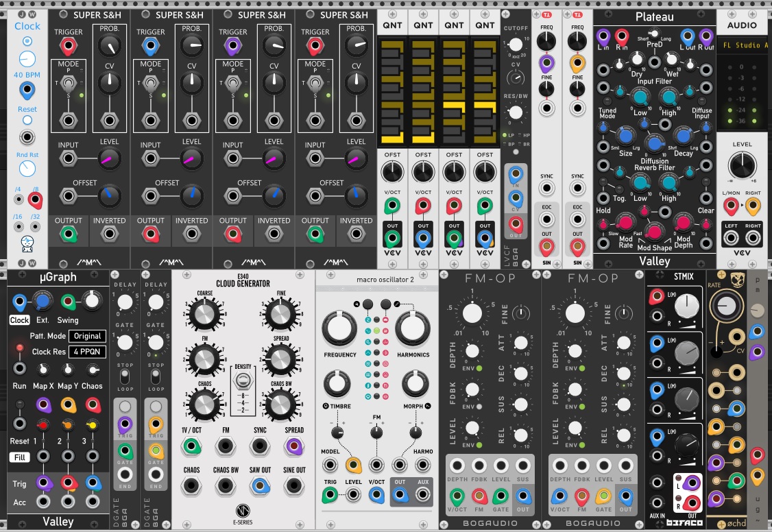This screenshot has width=772, height=532.
Task: Click Plateau Clear button
Action: tap(706, 182)
